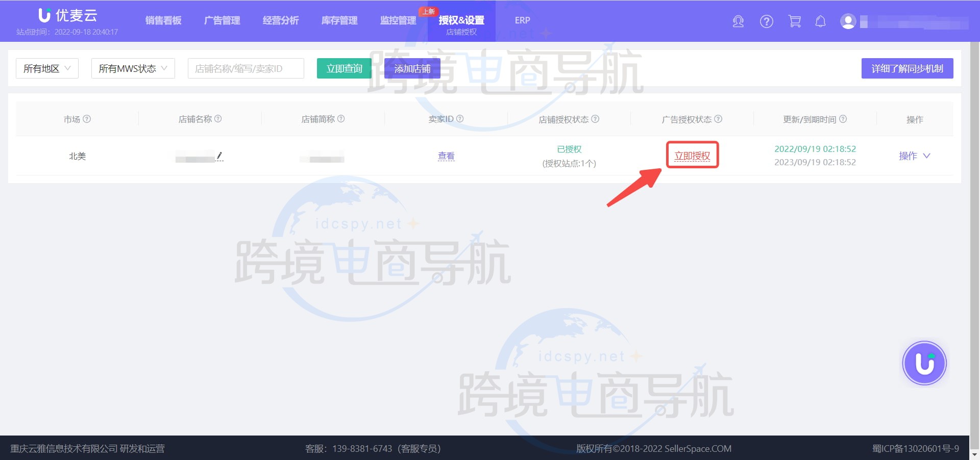Viewport: 980px width, 460px height.
Task: Click help icon next to 店铺授权状态
Action: [x=595, y=119]
